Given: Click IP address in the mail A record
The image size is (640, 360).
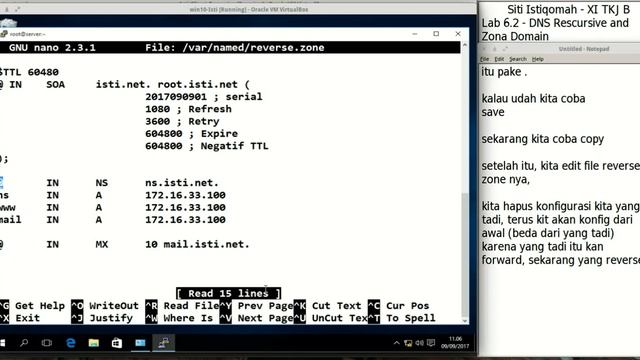Looking at the screenshot, I should pyautogui.click(x=185, y=219).
